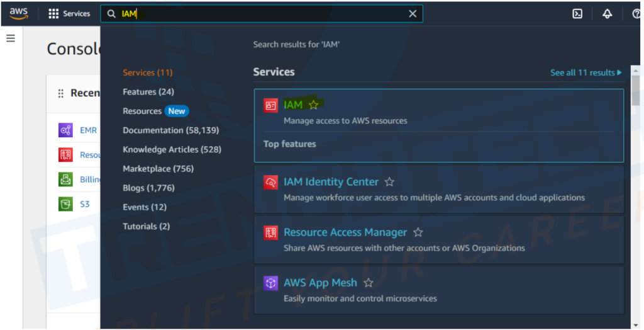Click 'Easily monitor and control microservices' text

click(x=360, y=299)
